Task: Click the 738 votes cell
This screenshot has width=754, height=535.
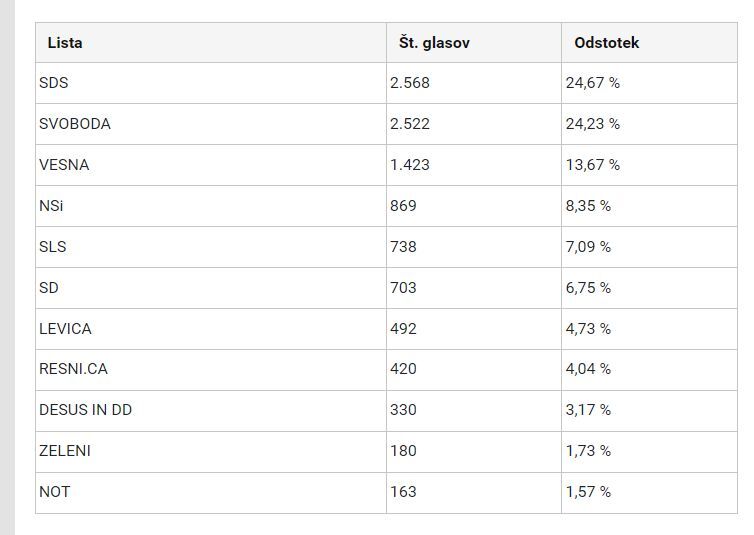Action: coord(403,247)
